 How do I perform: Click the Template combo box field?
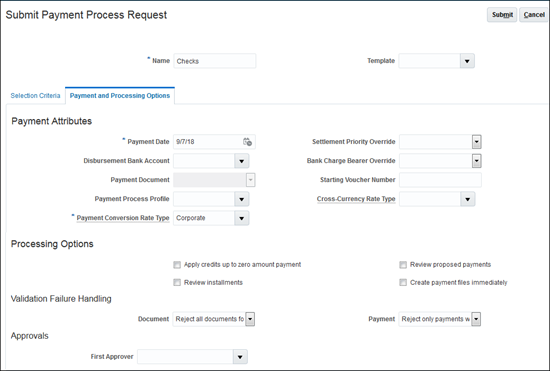point(429,61)
